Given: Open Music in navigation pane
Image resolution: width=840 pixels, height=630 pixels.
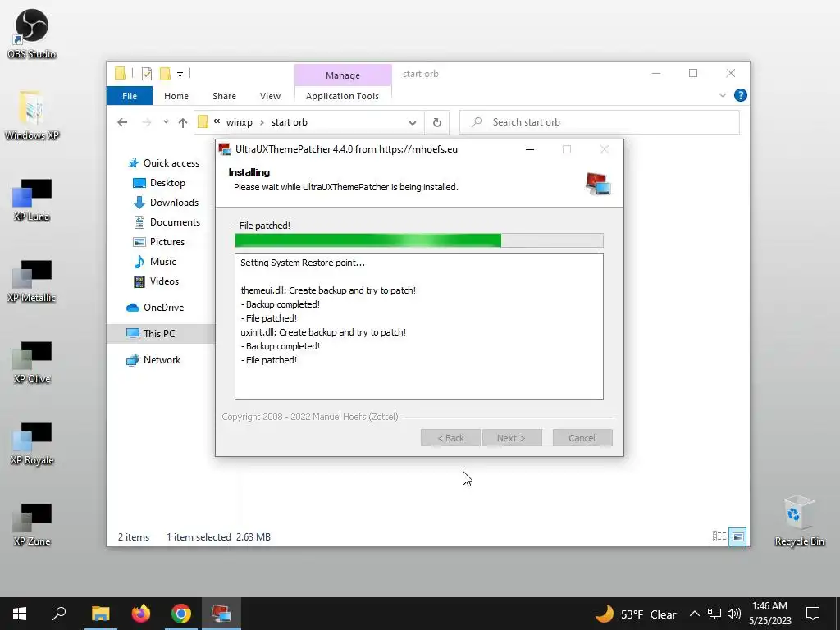Looking at the screenshot, I should (154, 262).
